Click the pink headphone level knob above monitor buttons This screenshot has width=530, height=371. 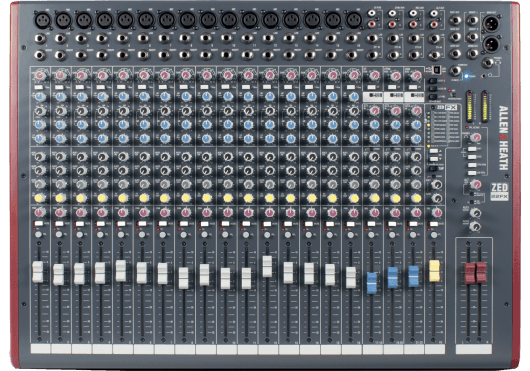click(476, 137)
